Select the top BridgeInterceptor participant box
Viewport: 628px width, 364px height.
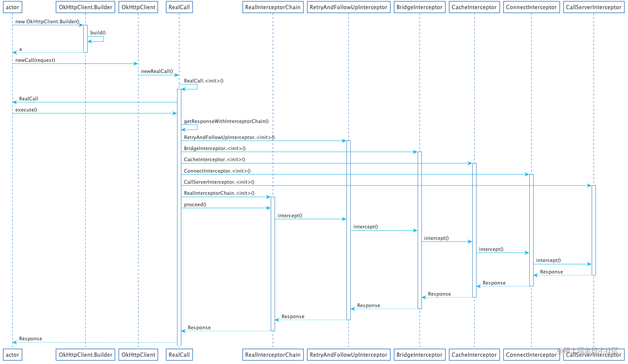point(420,7)
